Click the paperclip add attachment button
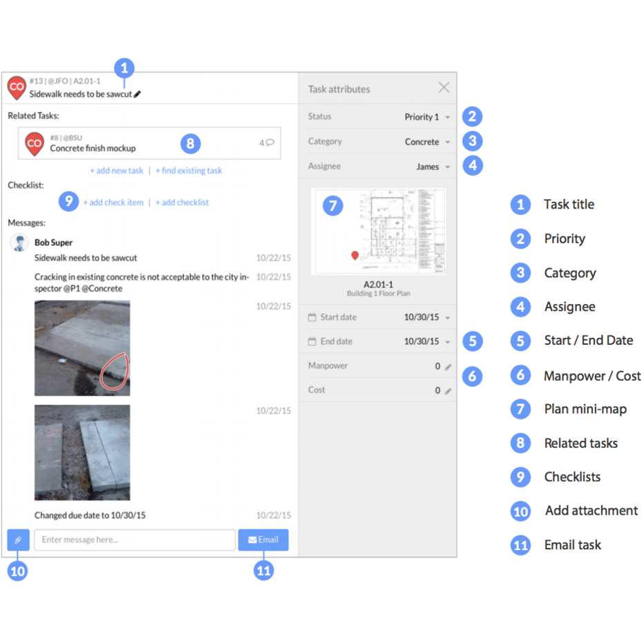644x644 pixels. 18,540
